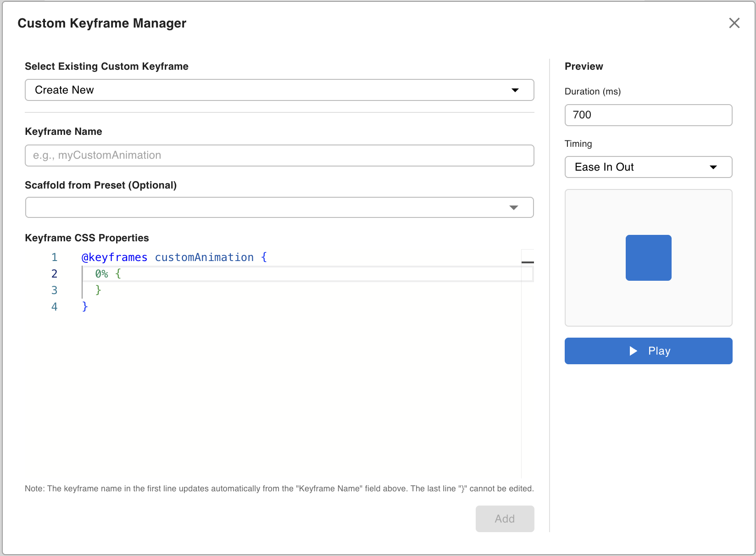756x556 pixels.
Task: Click line number 1 in code editor
Action: (x=54, y=257)
